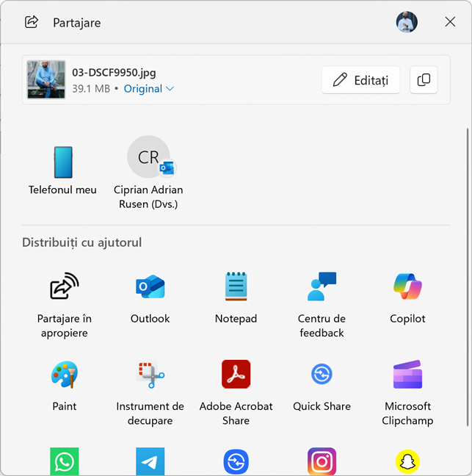Share through WhatsApp

64,462
